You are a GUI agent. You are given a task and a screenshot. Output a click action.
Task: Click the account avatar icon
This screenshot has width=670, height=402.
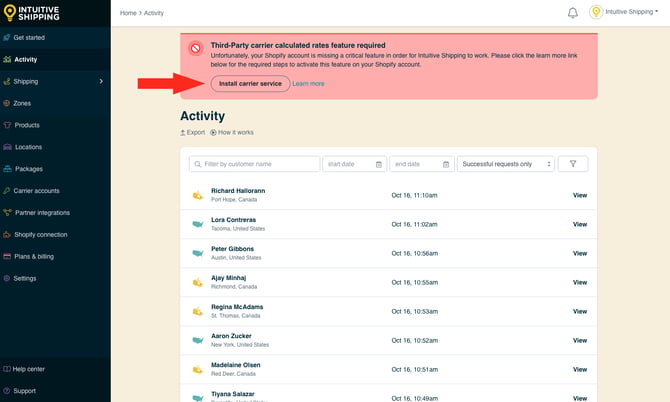click(596, 12)
